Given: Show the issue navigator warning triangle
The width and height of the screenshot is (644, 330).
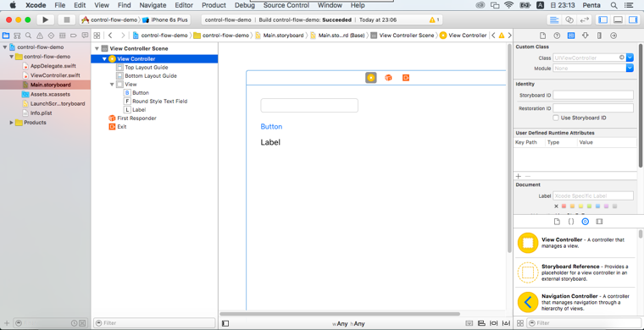Looking at the screenshot, I should coord(40,36).
